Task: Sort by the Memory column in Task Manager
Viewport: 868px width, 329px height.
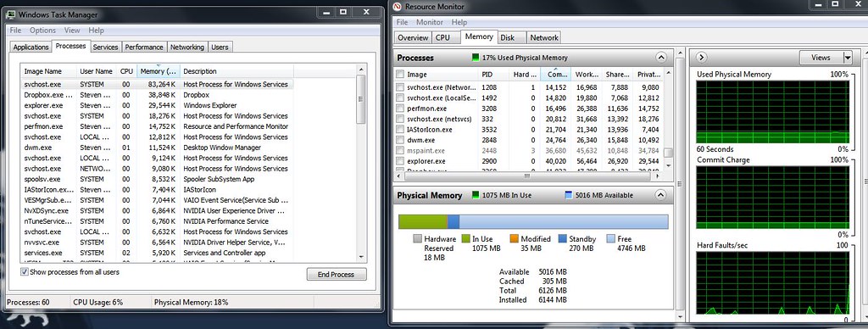Action: click(x=159, y=71)
